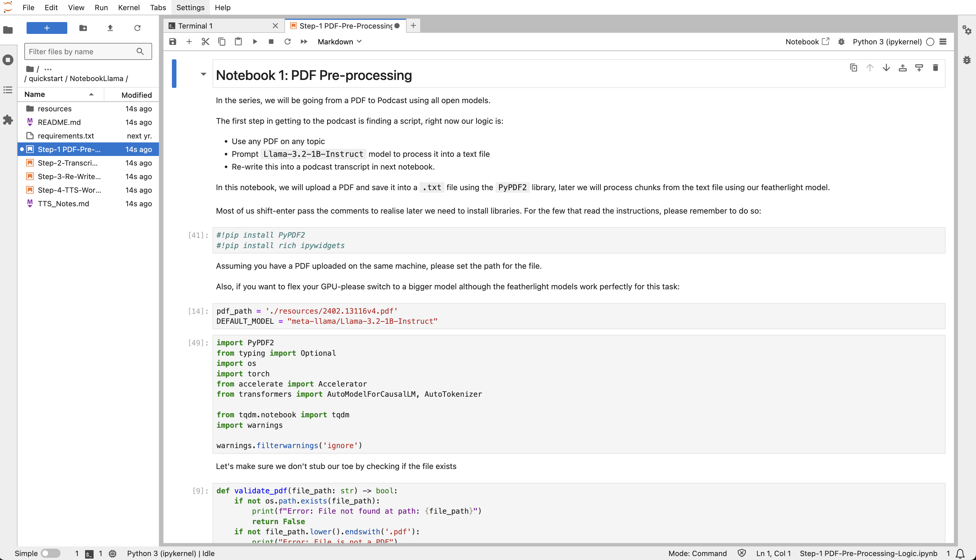This screenshot has height=560, width=976.
Task: Refresh the file browser listing
Action: point(138,28)
